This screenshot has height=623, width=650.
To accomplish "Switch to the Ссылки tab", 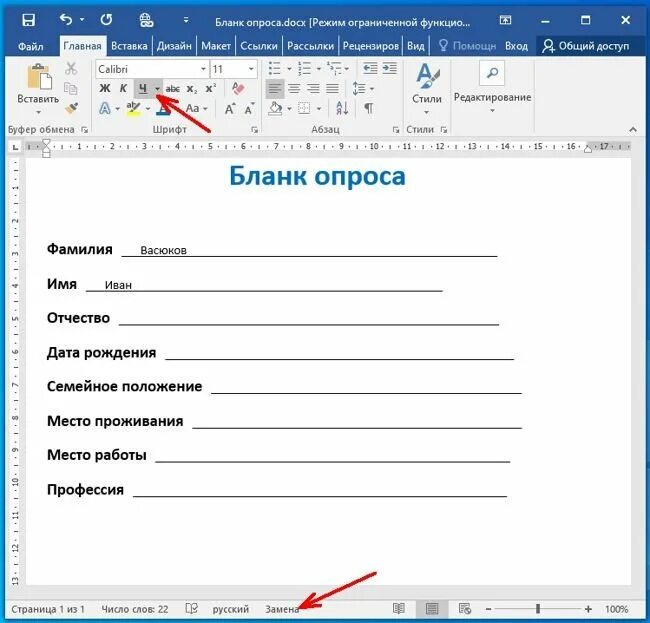I will click(x=259, y=46).
